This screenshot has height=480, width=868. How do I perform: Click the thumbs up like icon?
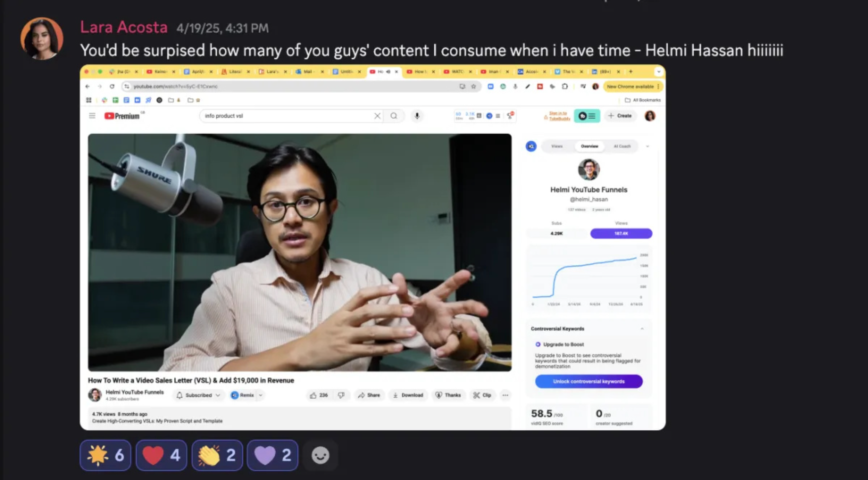(313, 395)
